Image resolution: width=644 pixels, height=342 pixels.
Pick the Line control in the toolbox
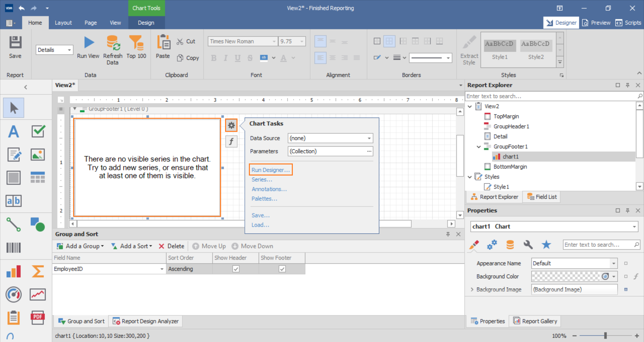pos(14,224)
